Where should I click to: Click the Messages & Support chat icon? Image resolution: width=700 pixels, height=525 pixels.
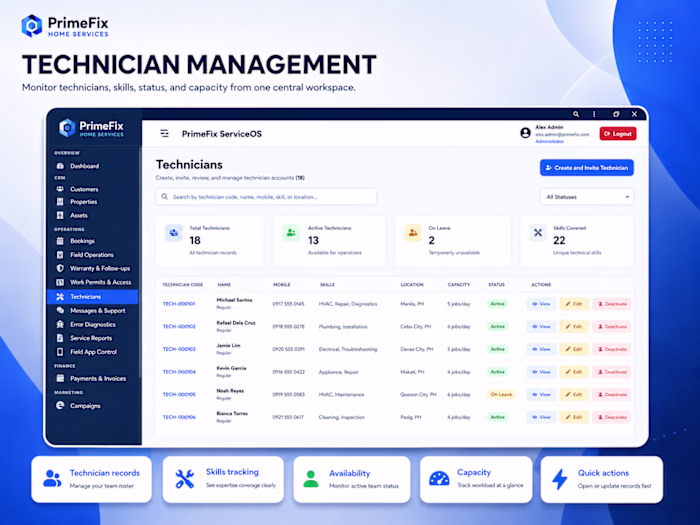[60, 310]
